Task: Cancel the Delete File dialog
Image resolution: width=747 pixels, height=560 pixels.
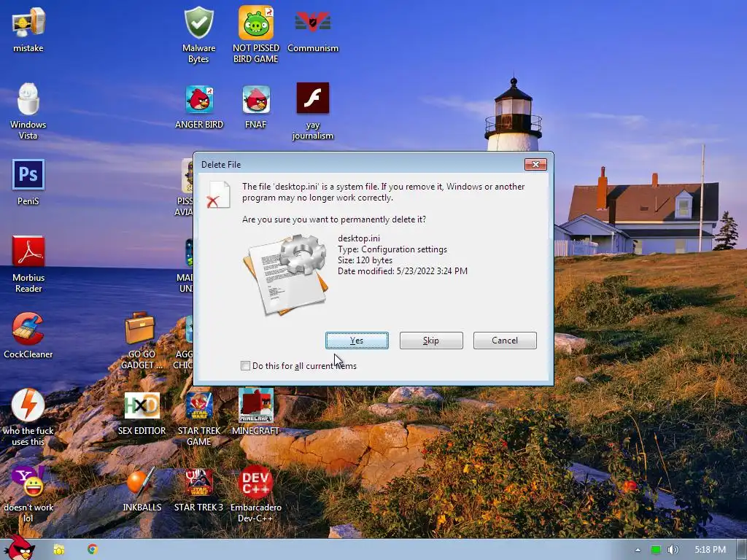Action: click(x=505, y=341)
